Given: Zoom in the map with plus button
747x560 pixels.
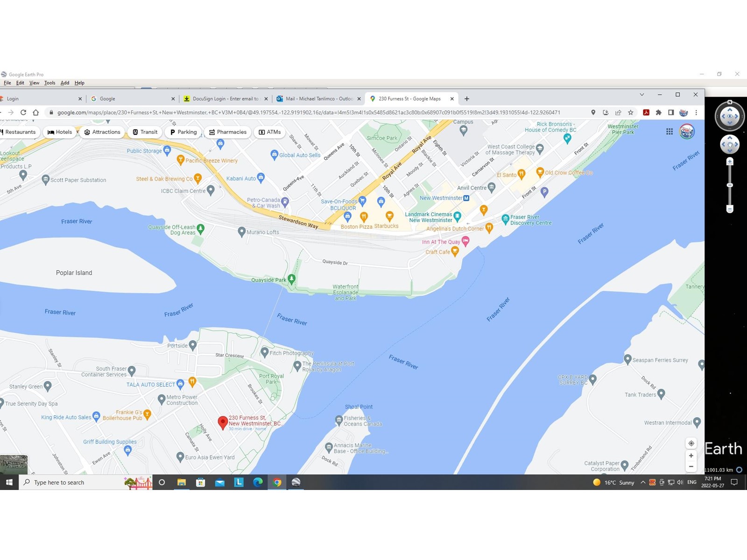Looking at the screenshot, I should pos(691,455).
